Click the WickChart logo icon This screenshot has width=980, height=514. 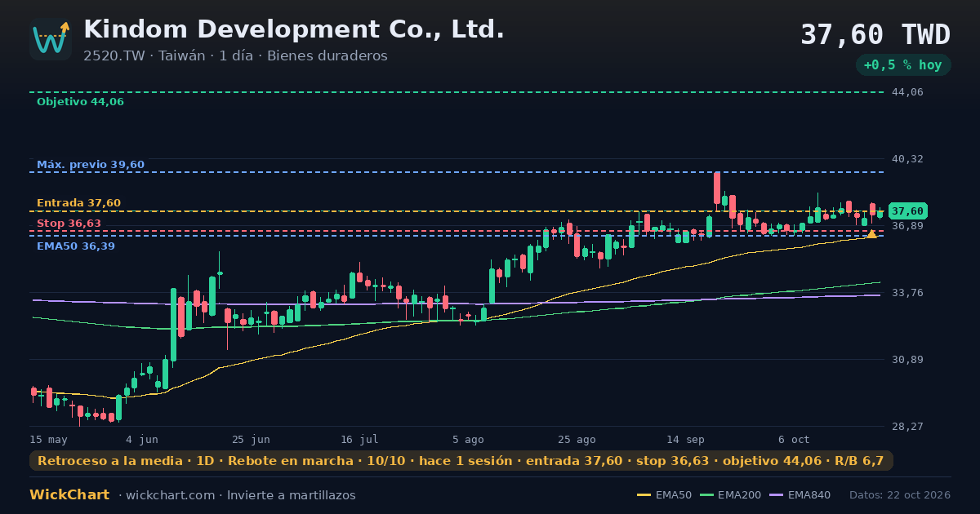tap(51, 39)
